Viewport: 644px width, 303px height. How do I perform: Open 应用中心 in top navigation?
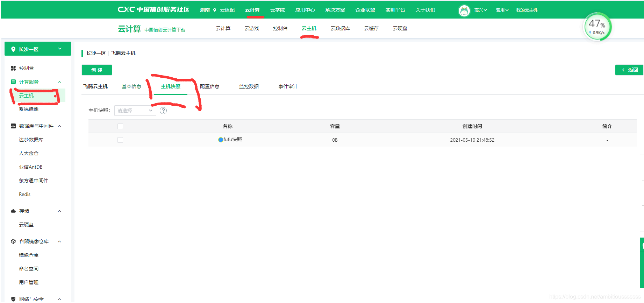point(305,10)
